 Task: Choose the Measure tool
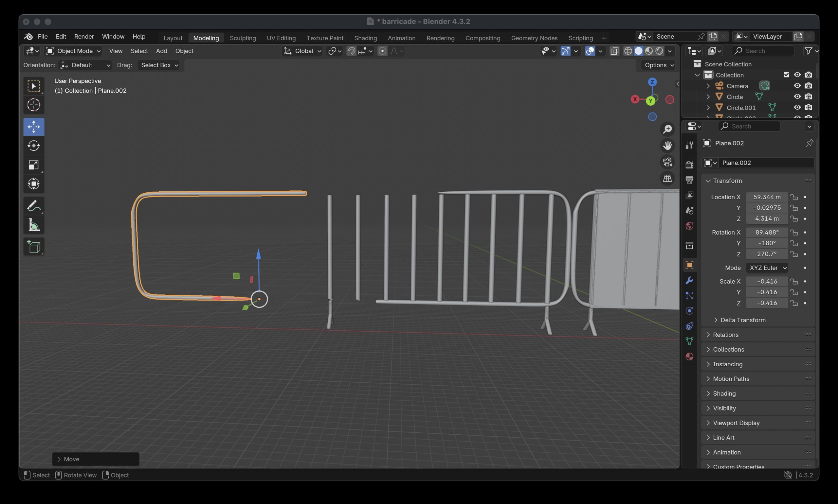(34, 225)
